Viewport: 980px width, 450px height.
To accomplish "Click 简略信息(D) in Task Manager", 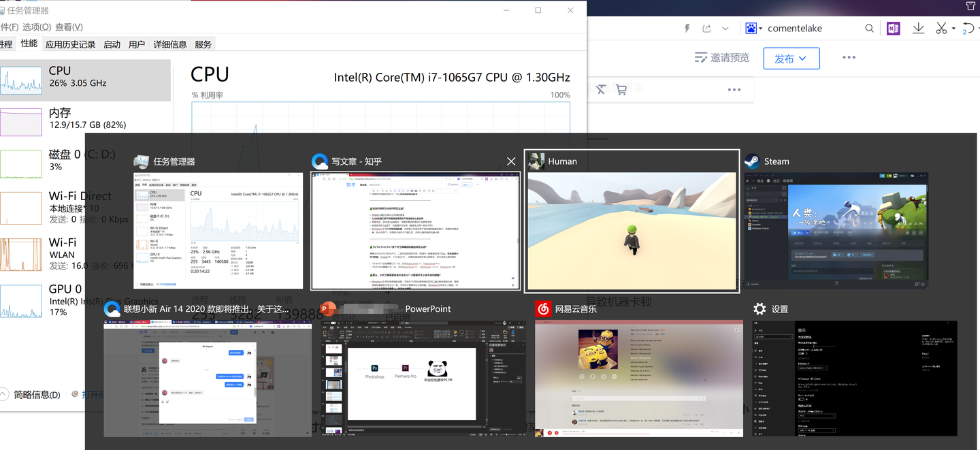I will [x=36, y=395].
